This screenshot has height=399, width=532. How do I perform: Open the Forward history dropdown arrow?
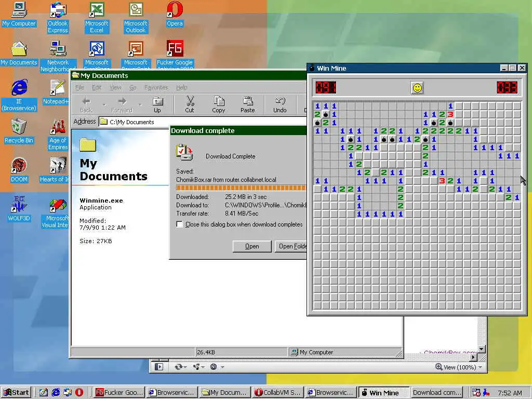pyautogui.click(x=140, y=105)
